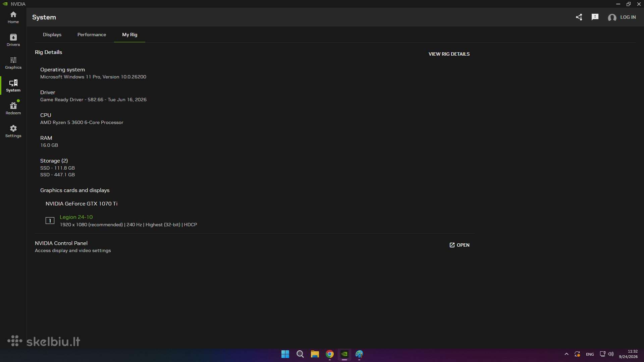Click the NVIDIA logo in title bar

tap(5, 4)
